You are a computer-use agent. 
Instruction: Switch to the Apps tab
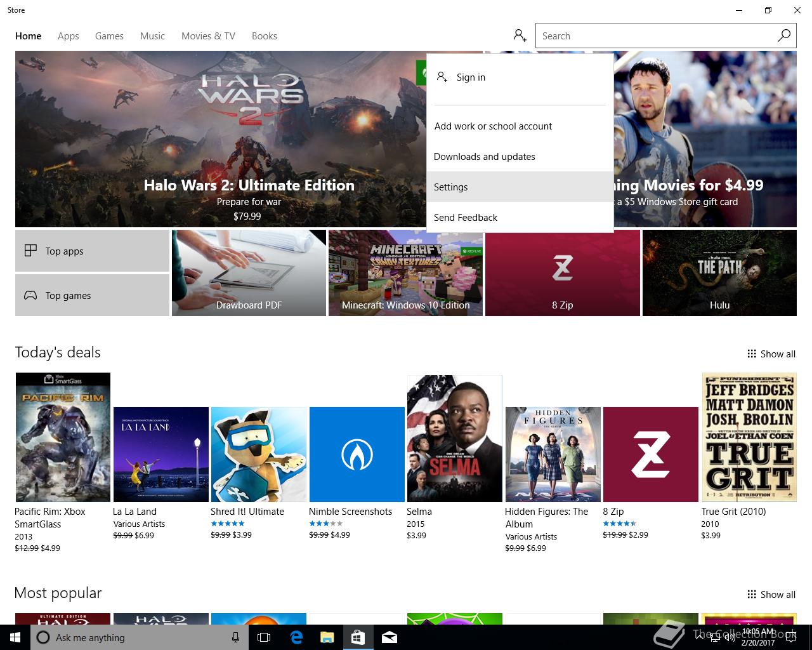coord(69,36)
